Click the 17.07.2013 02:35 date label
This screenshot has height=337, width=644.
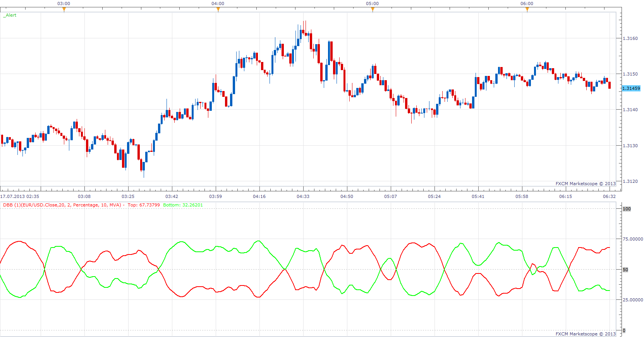point(20,196)
